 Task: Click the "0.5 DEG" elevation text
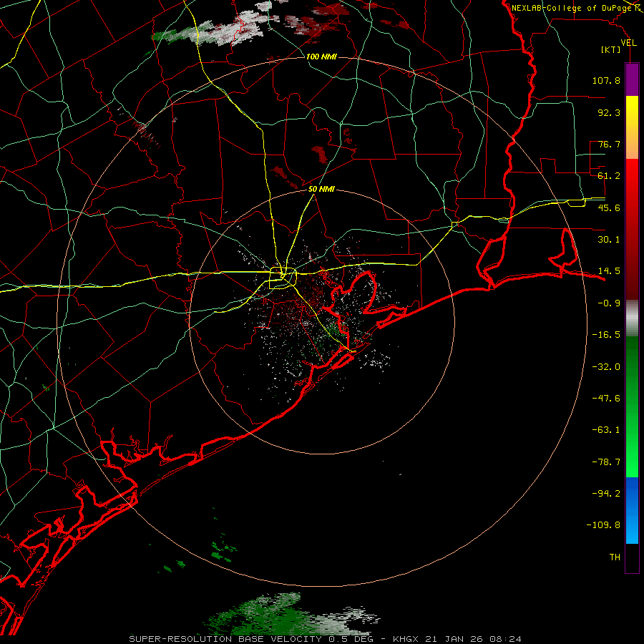(351, 639)
